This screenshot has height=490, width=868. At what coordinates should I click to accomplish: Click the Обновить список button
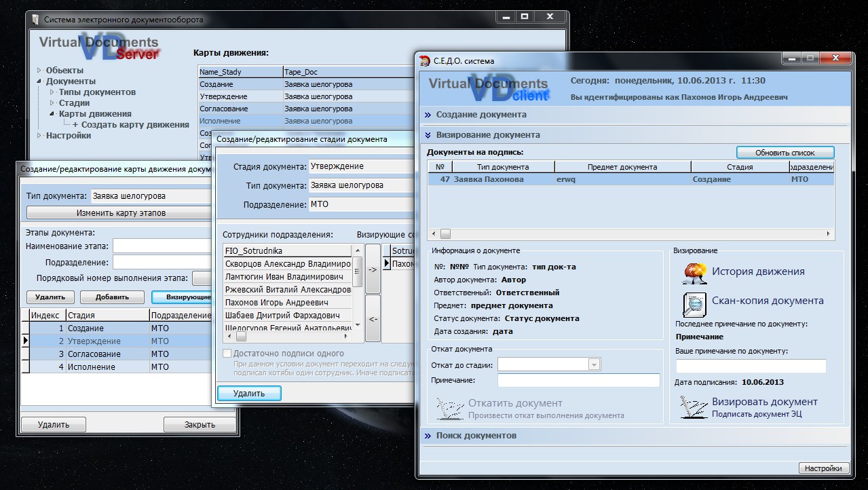pyautogui.click(x=785, y=153)
